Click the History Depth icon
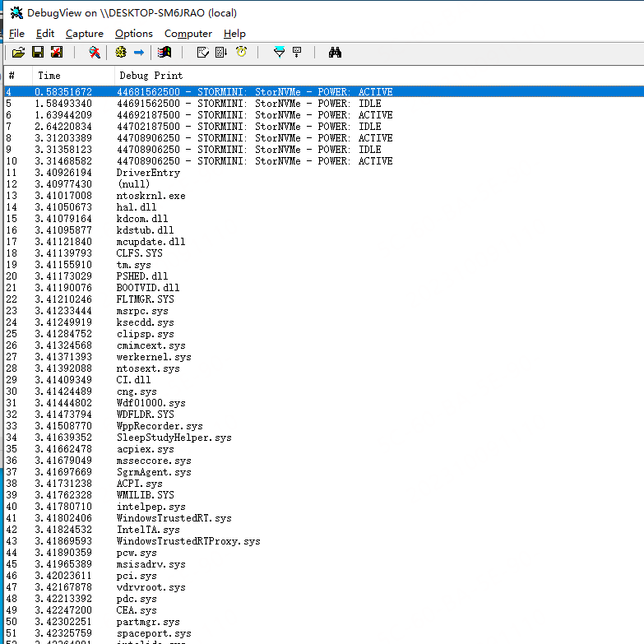Image resolution: width=644 pixels, height=644 pixels. point(297,53)
